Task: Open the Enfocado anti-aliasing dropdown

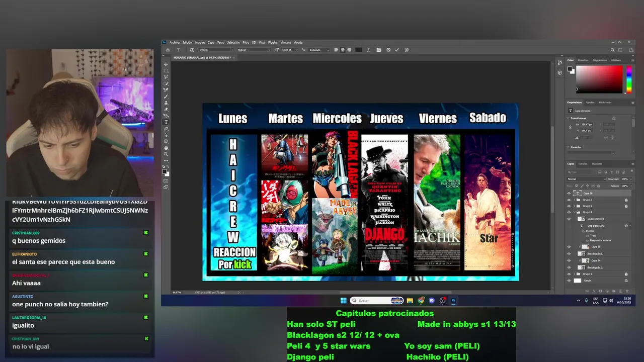Action: pos(319,50)
